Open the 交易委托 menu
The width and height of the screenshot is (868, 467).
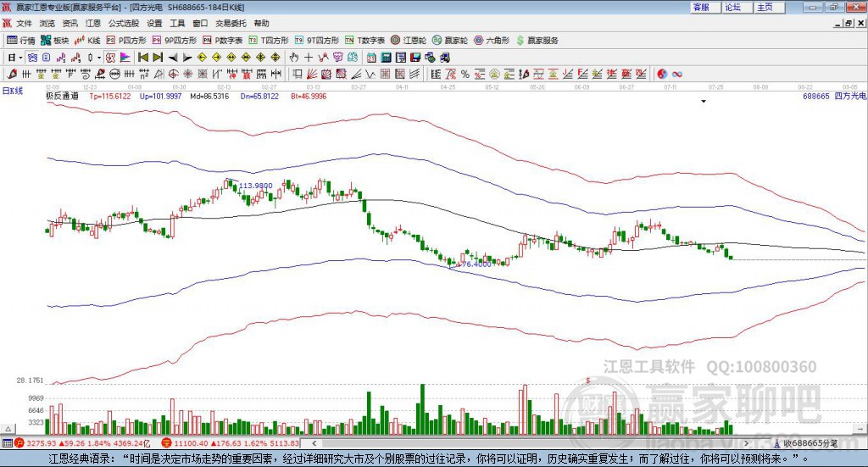point(231,23)
